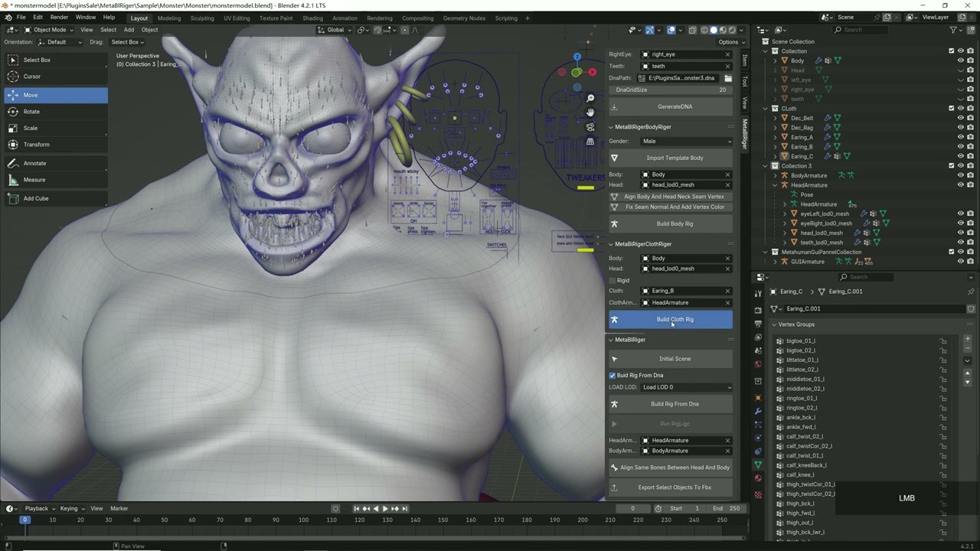
Task: Collapse MetaBlRigerClothRiger panel
Action: (x=611, y=244)
